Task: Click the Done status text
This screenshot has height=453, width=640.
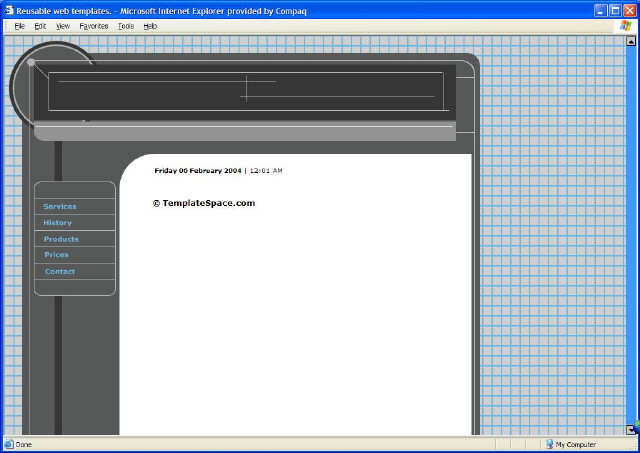Action: pyautogui.click(x=23, y=444)
